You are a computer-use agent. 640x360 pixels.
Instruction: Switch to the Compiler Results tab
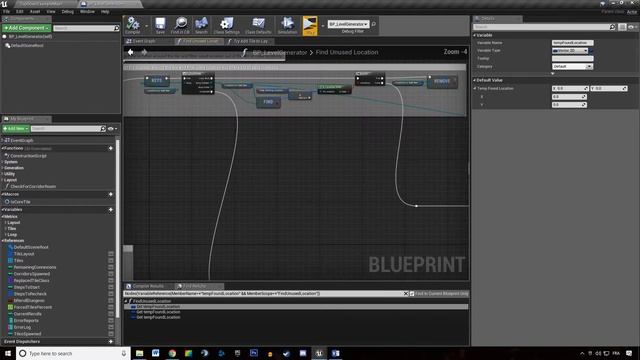(148, 286)
